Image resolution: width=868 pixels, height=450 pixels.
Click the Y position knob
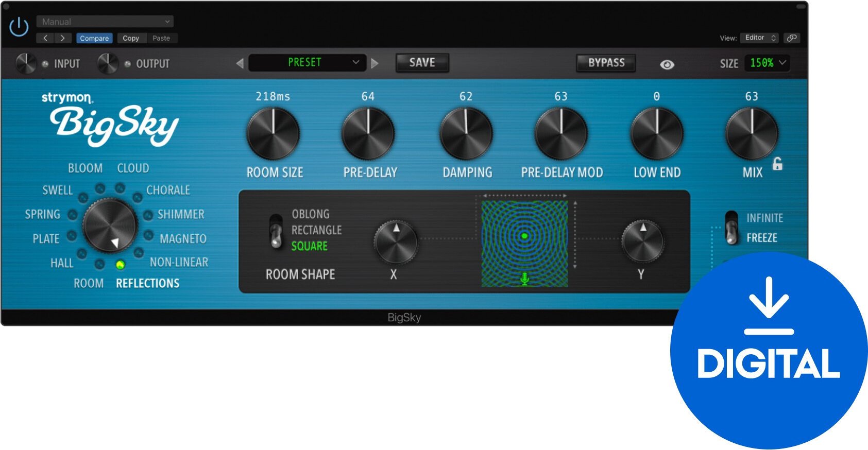click(642, 242)
